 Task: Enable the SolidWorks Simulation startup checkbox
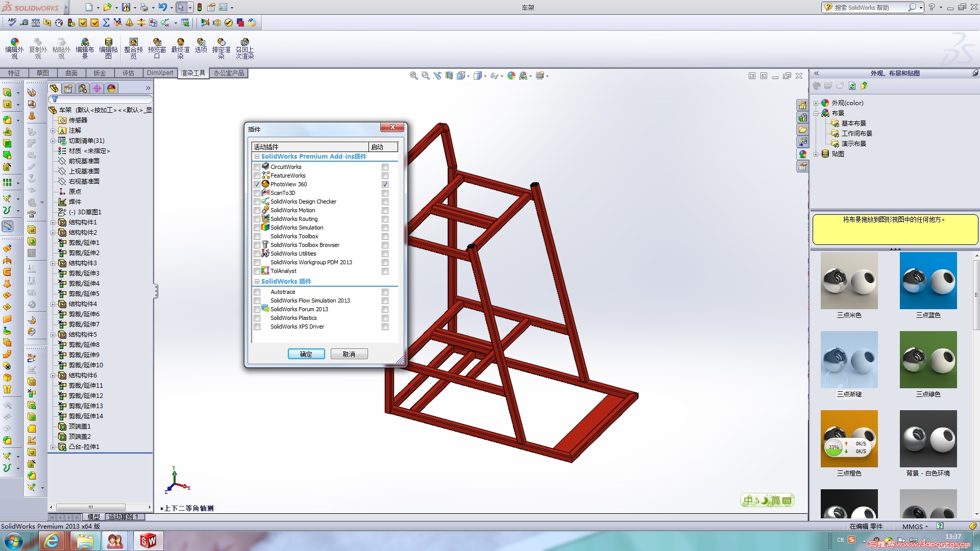(x=385, y=228)
